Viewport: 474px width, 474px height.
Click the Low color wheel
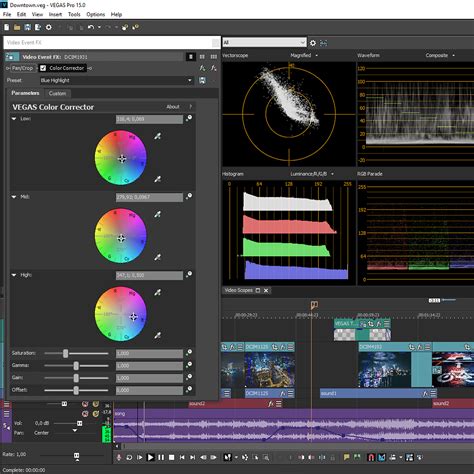coord(121,158)
